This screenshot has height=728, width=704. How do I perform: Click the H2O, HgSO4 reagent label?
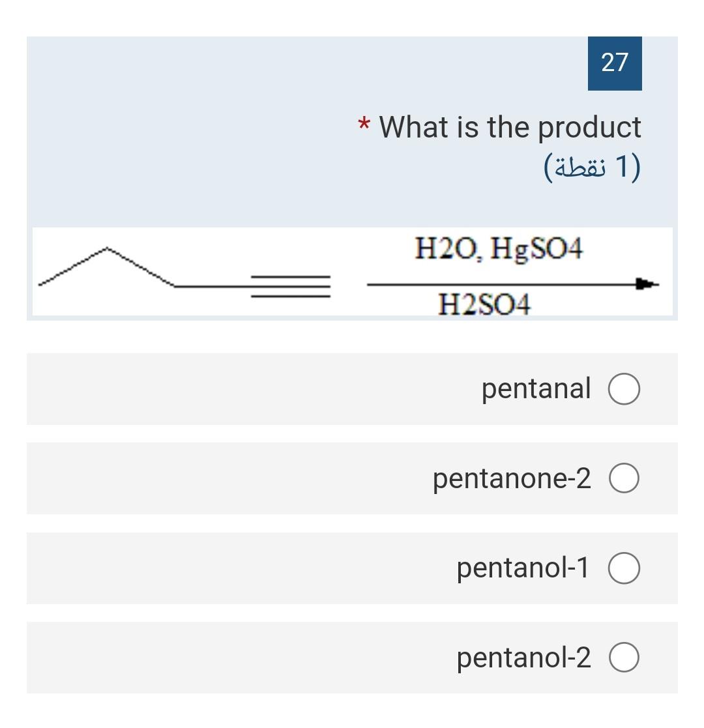click(x=499, y=249)
